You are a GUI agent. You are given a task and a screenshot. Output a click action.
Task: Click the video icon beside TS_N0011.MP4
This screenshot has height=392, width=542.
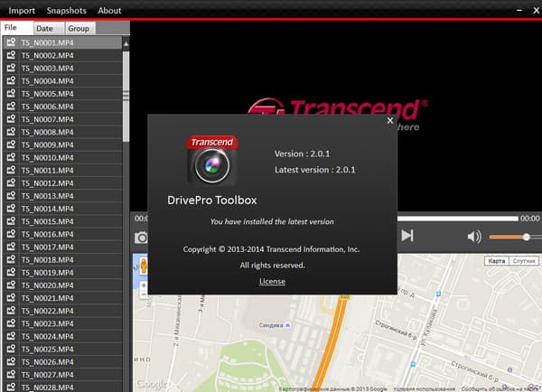tap(11, 170)
